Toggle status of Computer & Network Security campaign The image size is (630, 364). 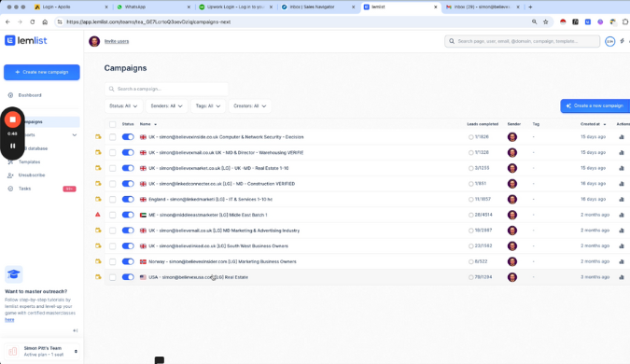click(128, 137)
